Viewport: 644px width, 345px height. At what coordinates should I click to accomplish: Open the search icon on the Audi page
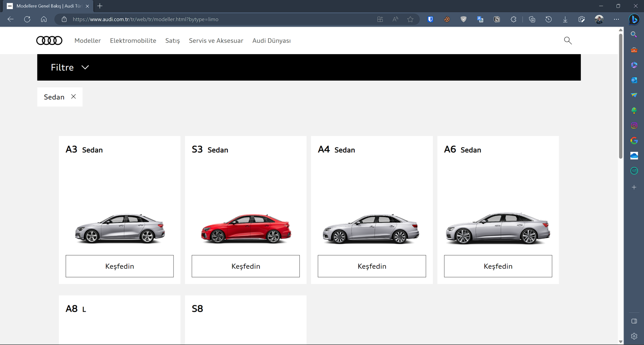[x=568, y=41]
